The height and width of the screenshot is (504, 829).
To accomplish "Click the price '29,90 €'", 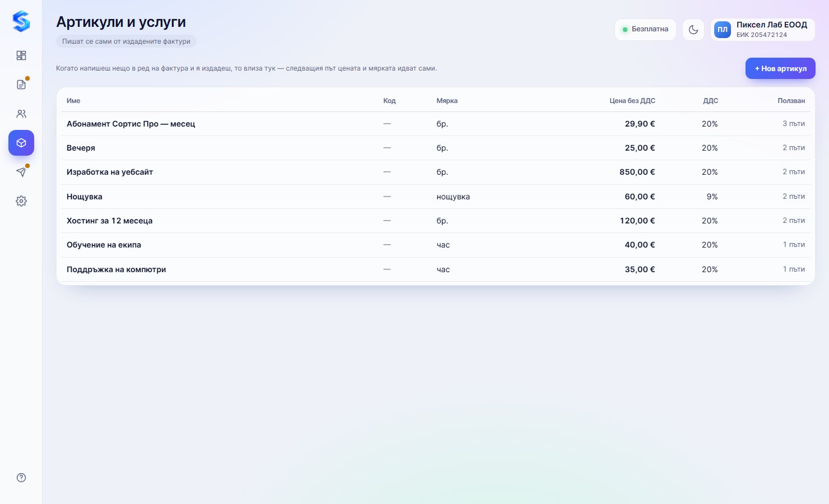I will pos(640,124).
